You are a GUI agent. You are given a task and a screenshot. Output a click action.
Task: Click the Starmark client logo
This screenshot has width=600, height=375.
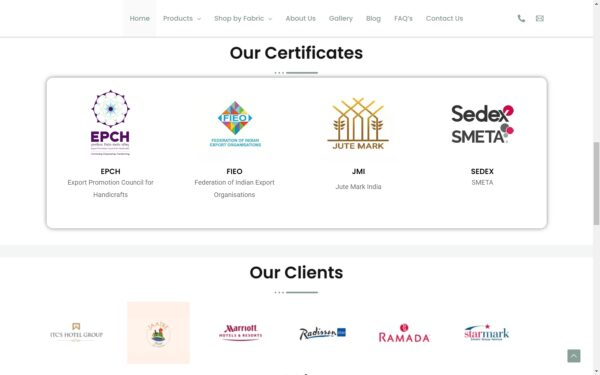coord(486,332)
